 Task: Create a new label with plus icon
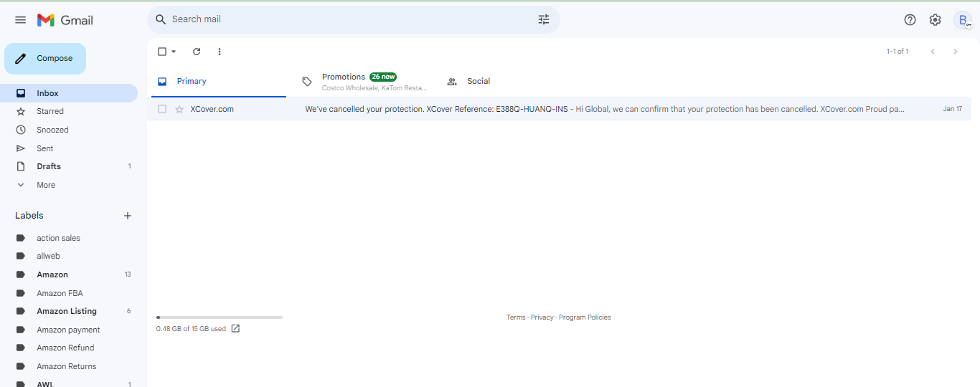pos(128,216)
